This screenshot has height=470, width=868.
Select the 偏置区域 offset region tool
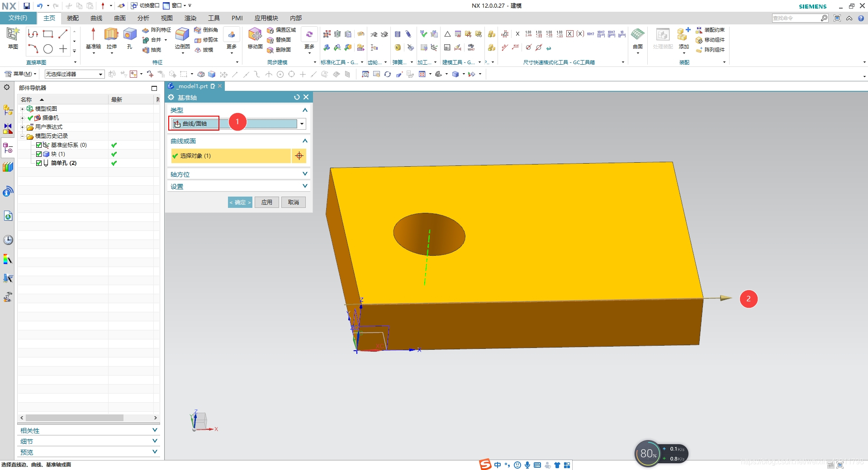281,30
